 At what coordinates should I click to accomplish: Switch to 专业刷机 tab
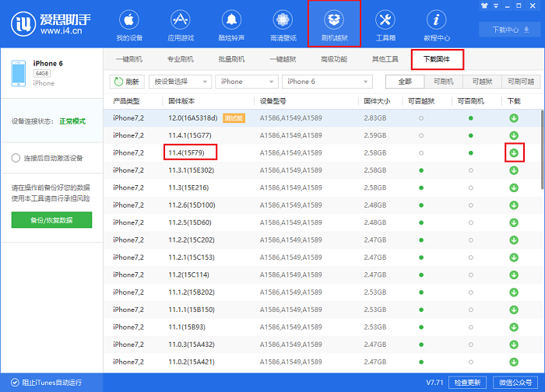pos(181,59)
